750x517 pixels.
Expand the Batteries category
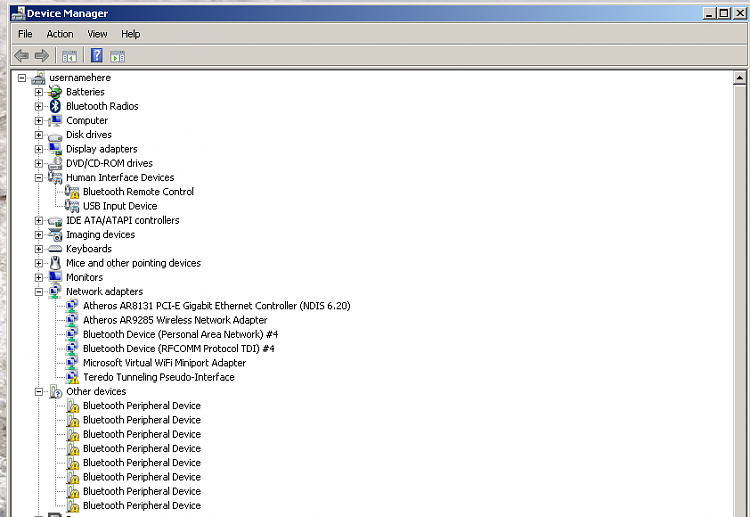39,92
